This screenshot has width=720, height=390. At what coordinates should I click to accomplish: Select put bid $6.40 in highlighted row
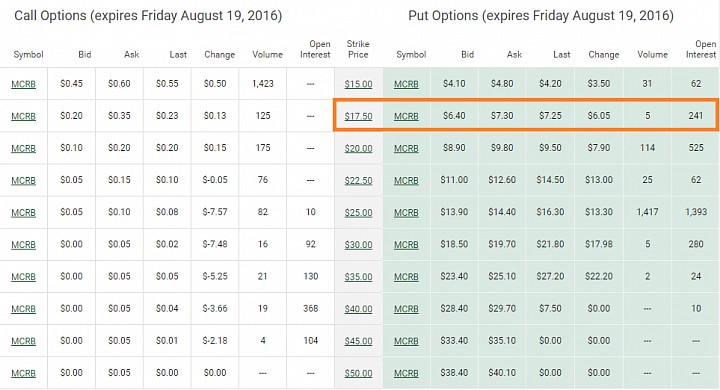454,116
